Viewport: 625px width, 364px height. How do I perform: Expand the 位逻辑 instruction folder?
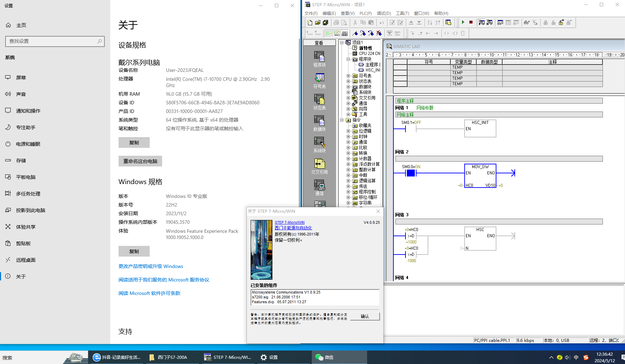[x=348, y=131]
